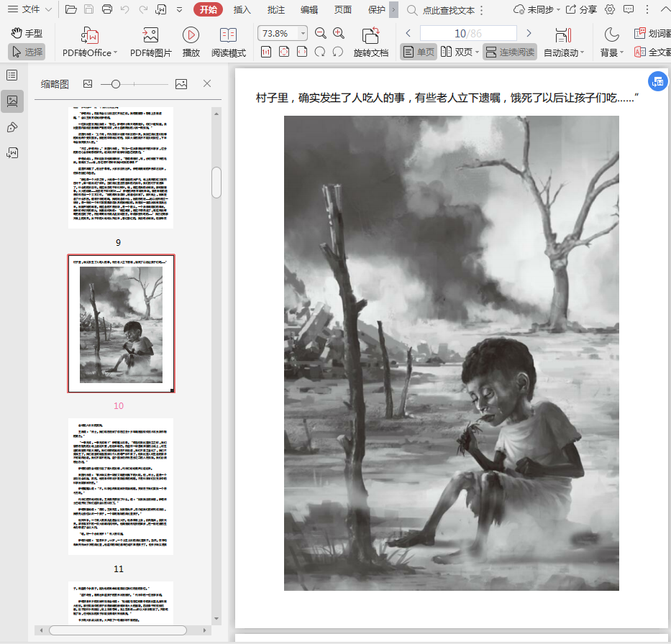The width and height of the screenshot is (671, 644).
Task: Set actual size 1:1 view icon
Action: (266, 52)
